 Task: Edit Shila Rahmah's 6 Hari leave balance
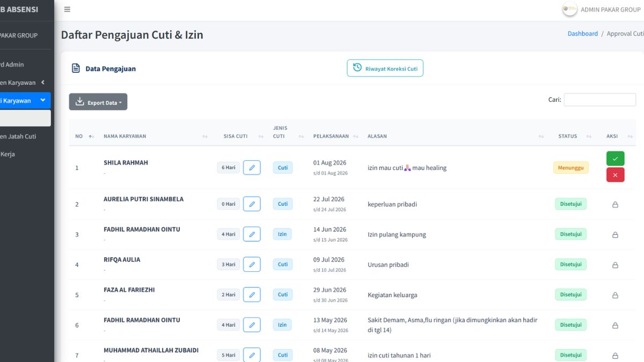pos(252,167)
